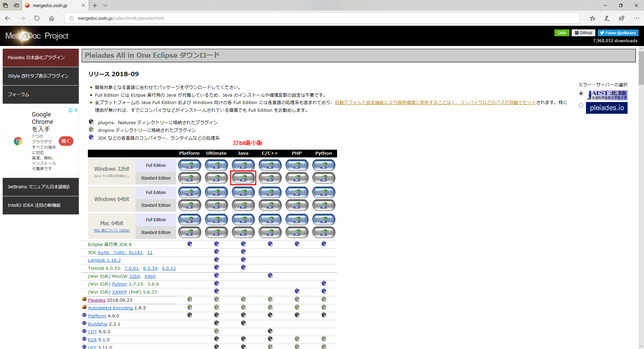Download Windows 64bit Full Edition Java

click(243, 193)
